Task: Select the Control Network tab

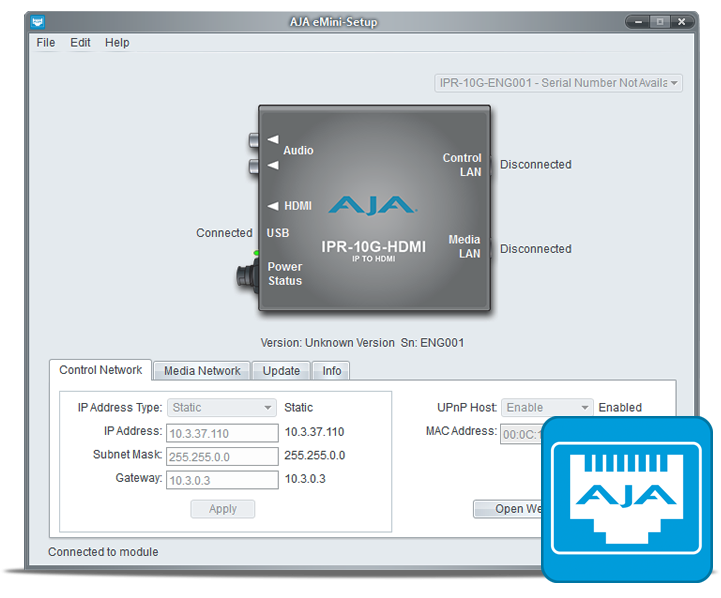Action: tap(100, 370)
